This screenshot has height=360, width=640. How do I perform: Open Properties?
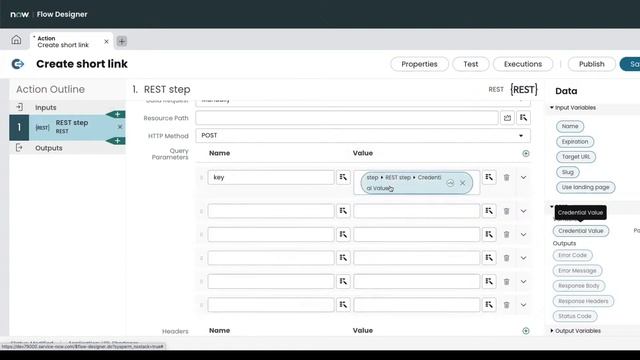419,64
